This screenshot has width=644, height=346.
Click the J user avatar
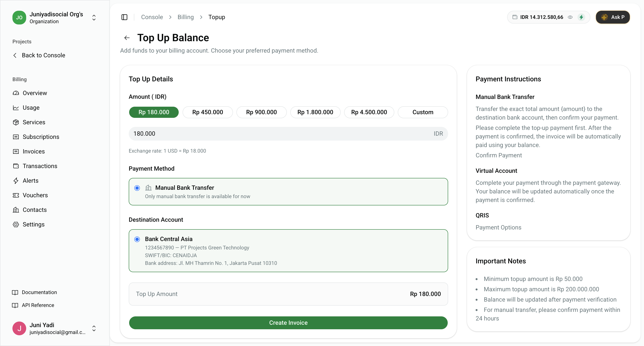point(19,328)
